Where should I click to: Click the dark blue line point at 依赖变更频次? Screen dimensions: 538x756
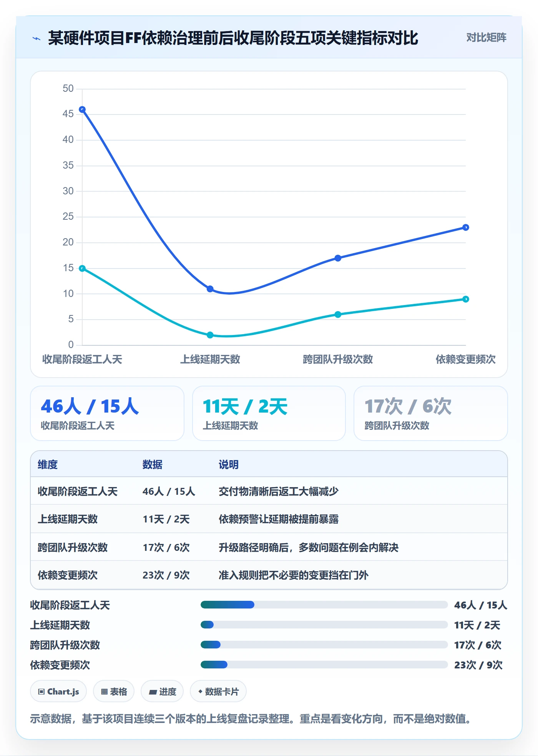point(466,227)
